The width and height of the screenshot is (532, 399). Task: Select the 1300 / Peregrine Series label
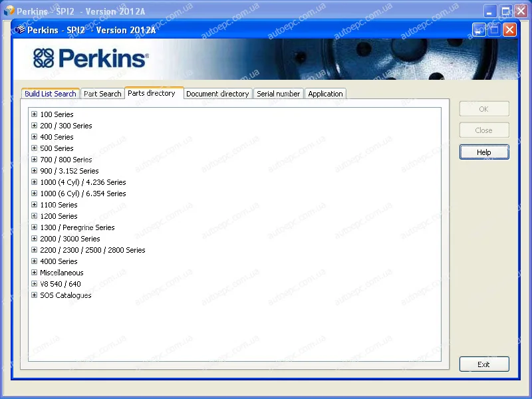click(x=77, y=227)
